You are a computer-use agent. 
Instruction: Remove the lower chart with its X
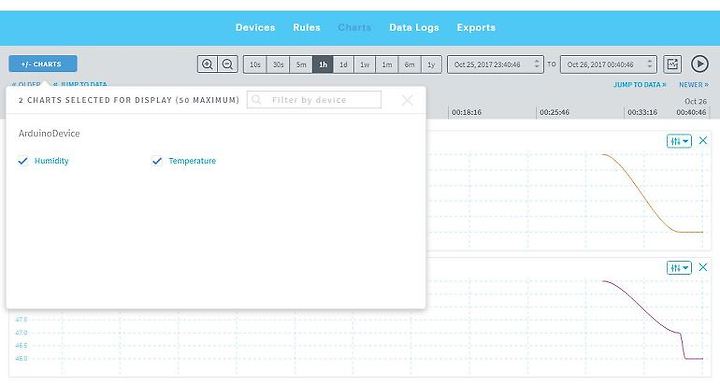pyautogui.click(x=703, y=267)
